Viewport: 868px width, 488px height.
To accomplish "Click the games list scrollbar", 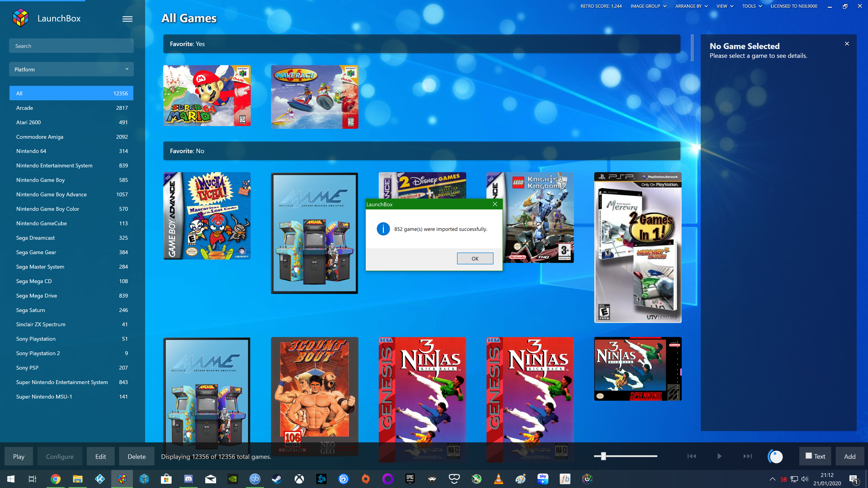I will click(692, 48).
